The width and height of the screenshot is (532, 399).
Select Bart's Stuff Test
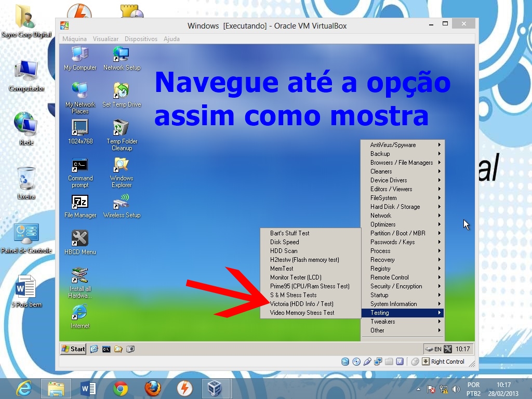click(x=311, y=233)
